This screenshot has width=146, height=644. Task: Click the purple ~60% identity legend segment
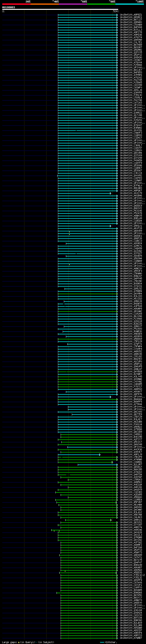[73, 4]
